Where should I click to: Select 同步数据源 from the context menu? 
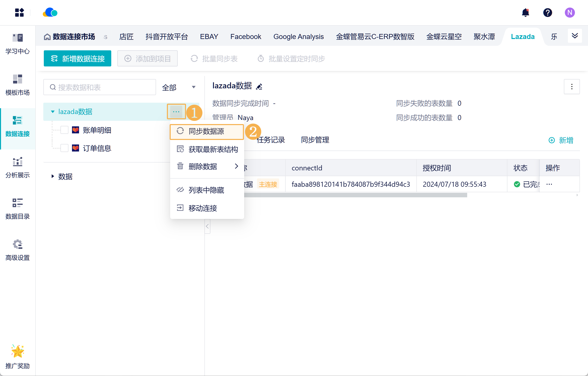click(x=206, y=131)
